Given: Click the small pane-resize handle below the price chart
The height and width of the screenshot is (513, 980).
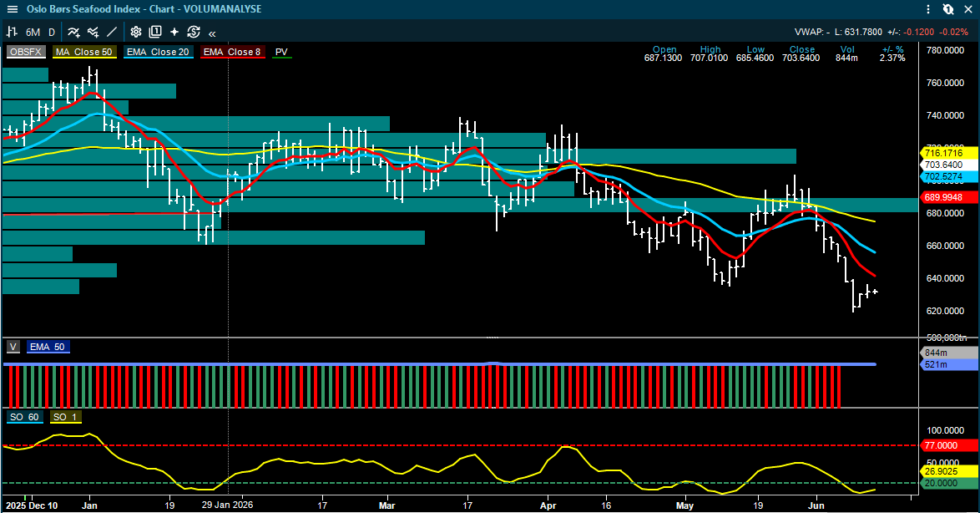Looking at the screenshot, I should click(x=492, y=338).
